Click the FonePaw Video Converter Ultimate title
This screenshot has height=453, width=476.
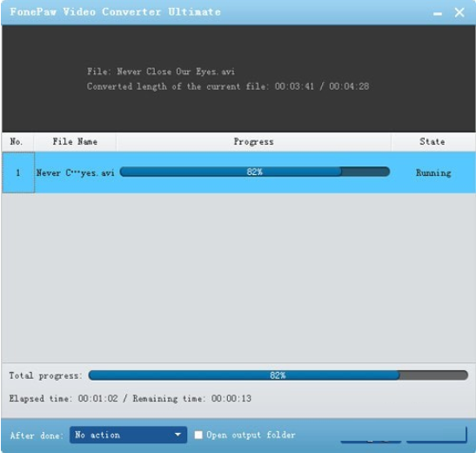point(116,12)
